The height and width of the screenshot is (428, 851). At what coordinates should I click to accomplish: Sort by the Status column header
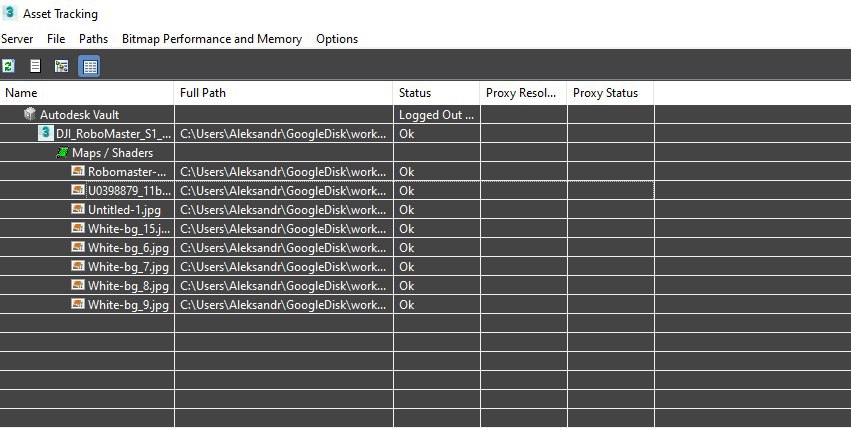pos(436,93)
